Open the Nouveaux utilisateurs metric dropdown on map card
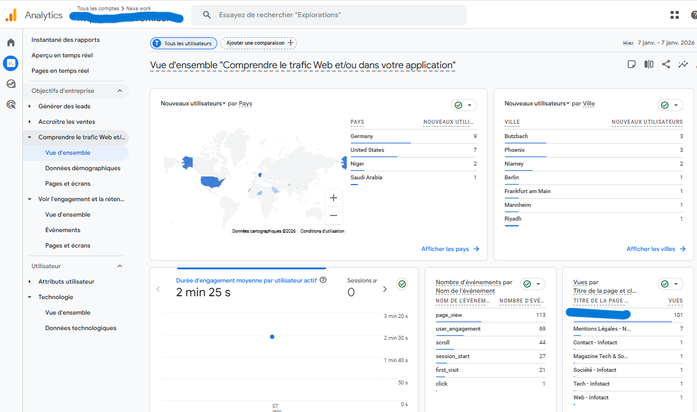 pos(193,103)
